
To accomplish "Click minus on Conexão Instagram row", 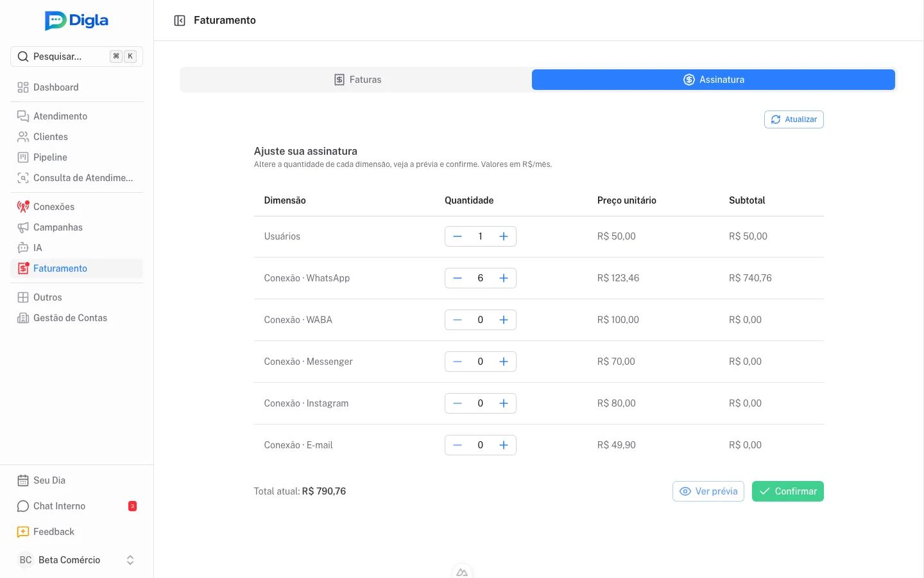I will 458,403.
